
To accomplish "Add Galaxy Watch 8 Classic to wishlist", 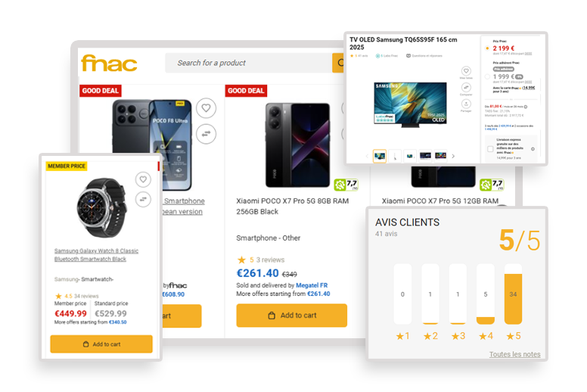I will [143, 179].
